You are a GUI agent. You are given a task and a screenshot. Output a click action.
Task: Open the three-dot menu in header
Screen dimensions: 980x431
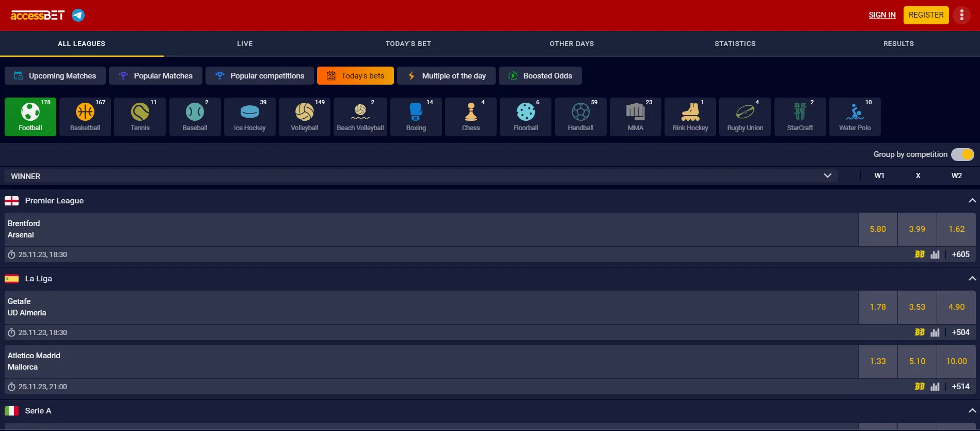click(961, 15)
